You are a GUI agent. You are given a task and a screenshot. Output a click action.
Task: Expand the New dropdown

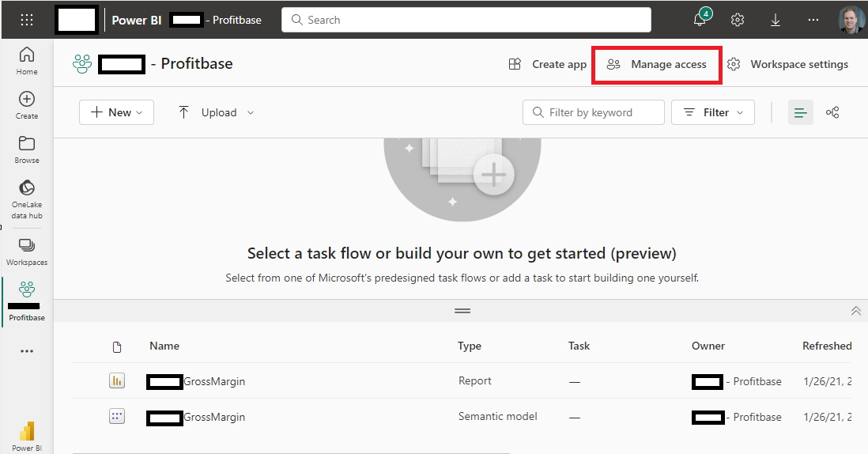coord(117,112)
